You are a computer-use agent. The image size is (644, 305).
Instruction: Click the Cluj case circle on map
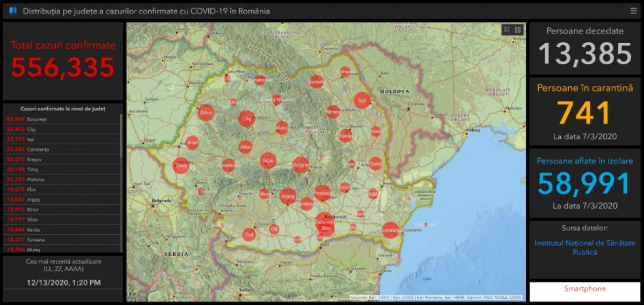tap(246, 118)
